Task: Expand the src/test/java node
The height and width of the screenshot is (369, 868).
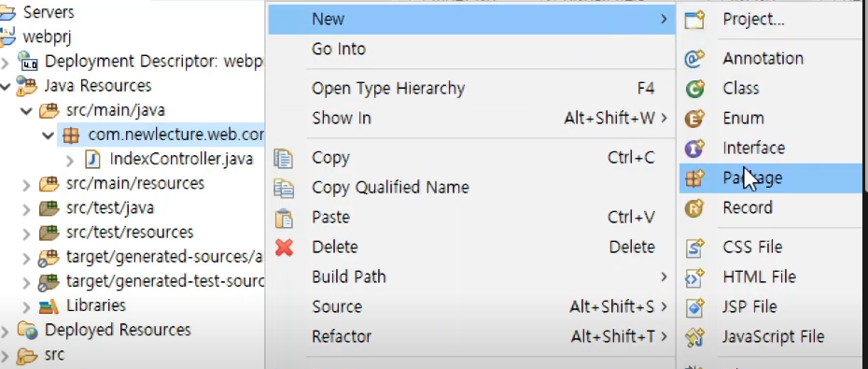Action: (26, 209)
